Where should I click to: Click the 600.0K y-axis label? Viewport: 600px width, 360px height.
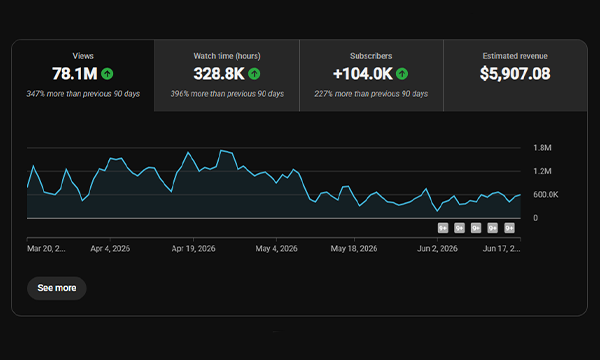[546, 195]
